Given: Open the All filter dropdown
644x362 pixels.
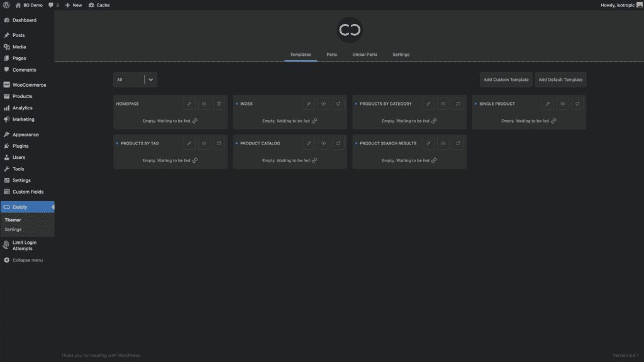Looking at the screenshot, I should pos(135,80).
